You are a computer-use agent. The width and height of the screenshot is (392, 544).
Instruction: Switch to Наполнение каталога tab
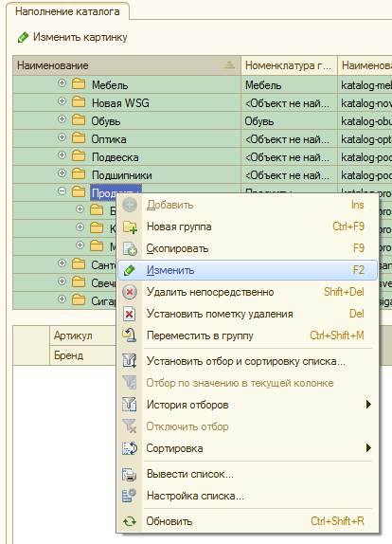[67, 11]
